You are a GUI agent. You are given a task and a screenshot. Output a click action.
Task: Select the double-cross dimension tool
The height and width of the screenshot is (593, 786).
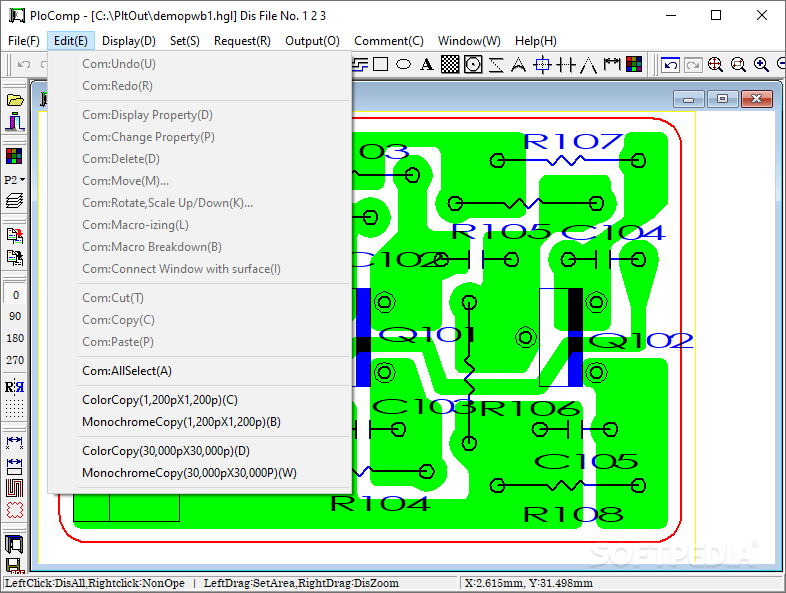tap(566, 65)
